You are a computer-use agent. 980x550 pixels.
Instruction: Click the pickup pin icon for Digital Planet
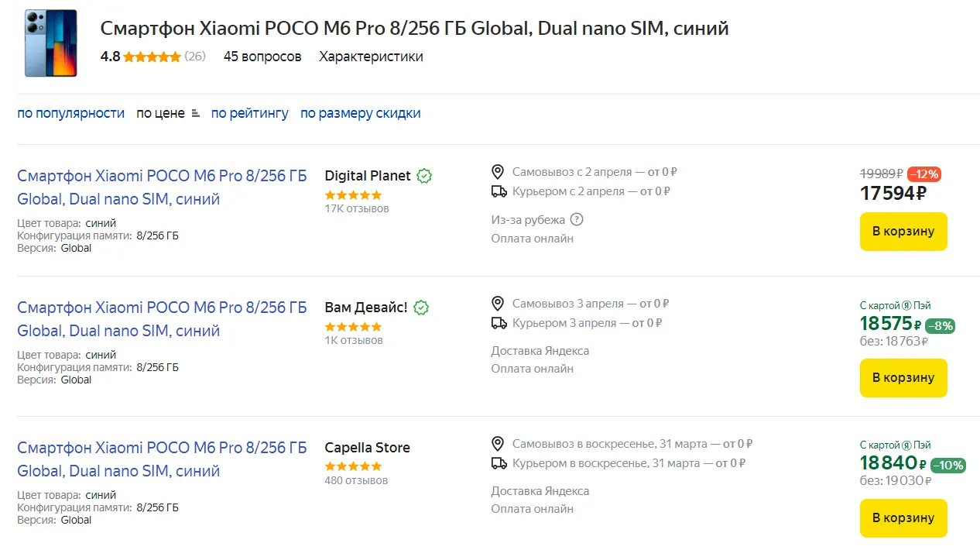pyautogui.click(x=499, y=172)
